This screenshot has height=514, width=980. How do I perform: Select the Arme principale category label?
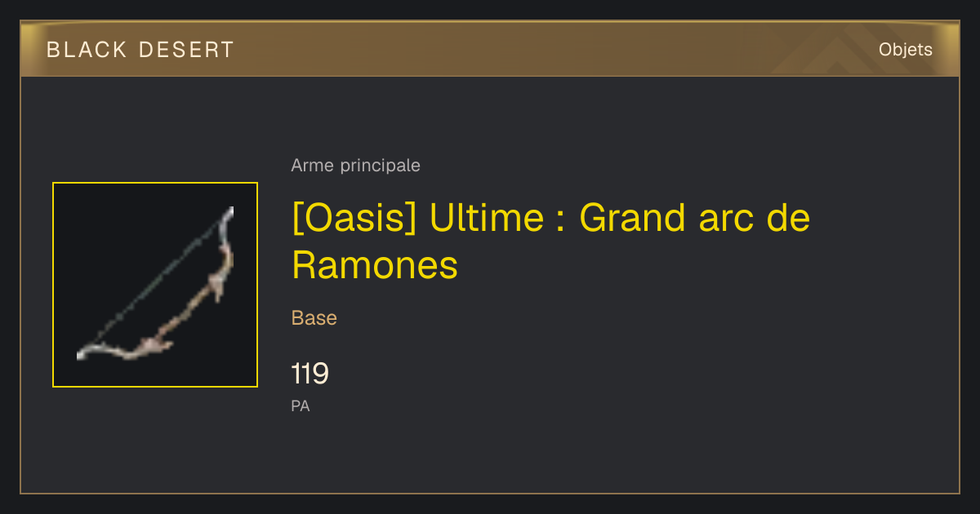tap(355, 166)
